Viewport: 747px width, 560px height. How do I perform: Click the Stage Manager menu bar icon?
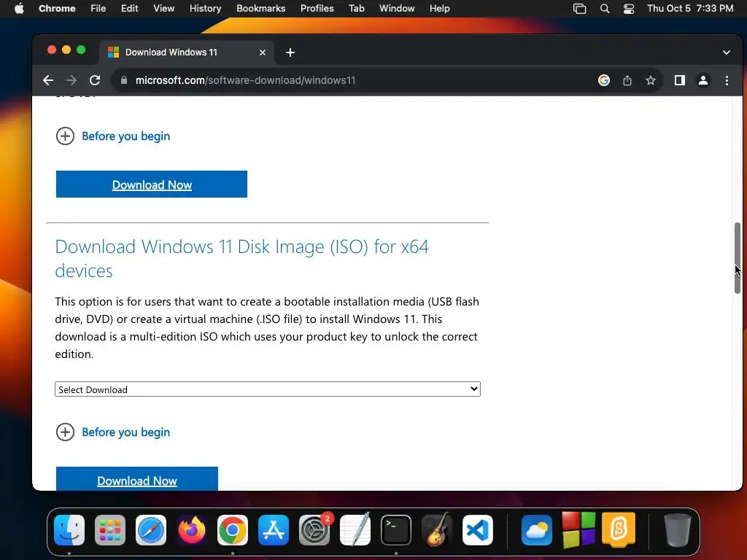tap(580, 9)
